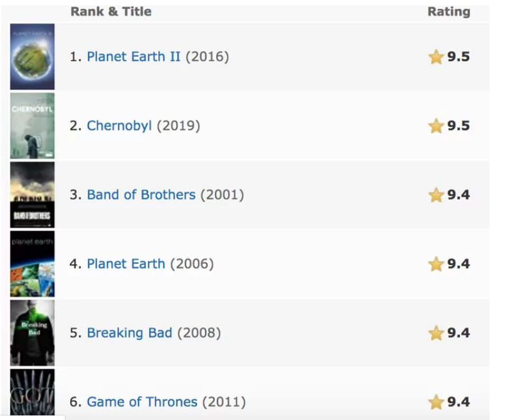Viewport: 511px width, 420px height.
Task: Open the Chernobyl title link
Action: click(119, 126)
